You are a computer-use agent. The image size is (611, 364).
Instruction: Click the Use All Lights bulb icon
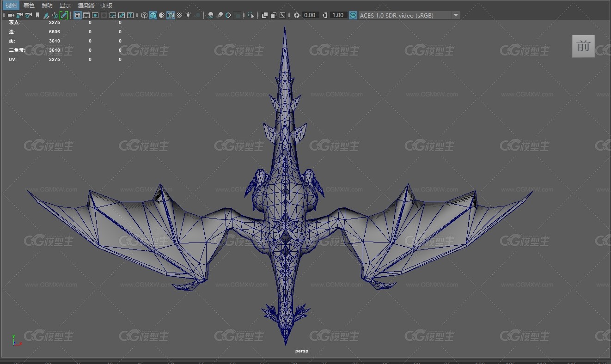188,15
